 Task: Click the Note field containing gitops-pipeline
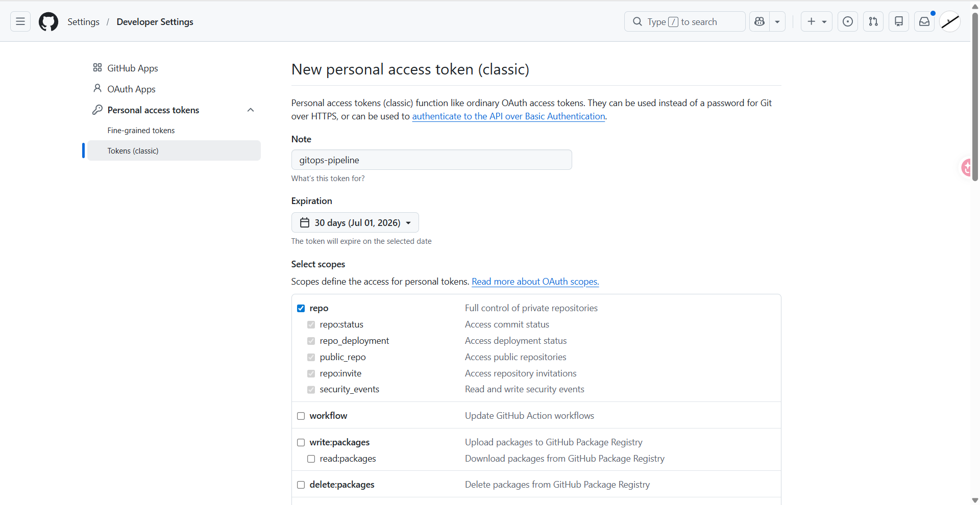click(431, 160)
